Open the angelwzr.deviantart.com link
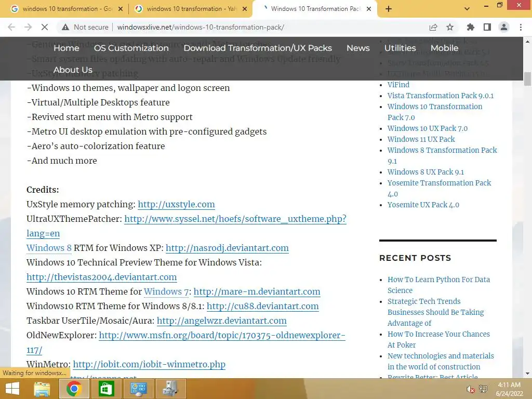The width and height of the screenshot is (532, 399). 221,321
